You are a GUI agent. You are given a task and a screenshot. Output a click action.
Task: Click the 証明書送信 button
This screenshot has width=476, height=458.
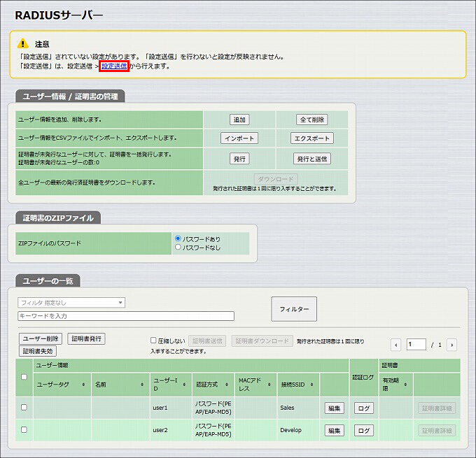coord(207,341)
